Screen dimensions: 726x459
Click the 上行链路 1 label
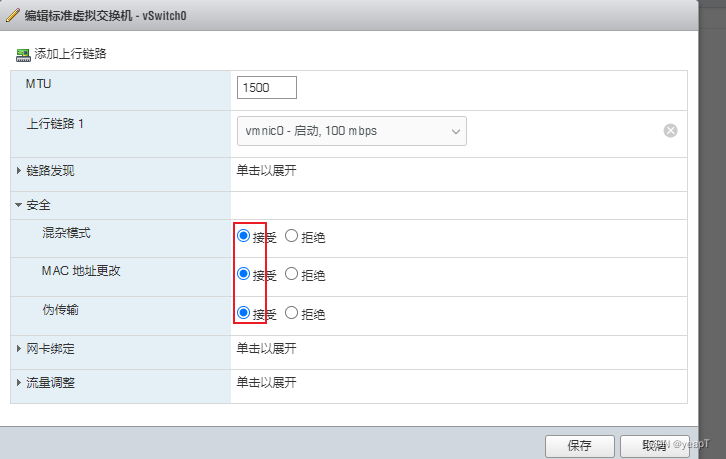click(x=55, y=124)
